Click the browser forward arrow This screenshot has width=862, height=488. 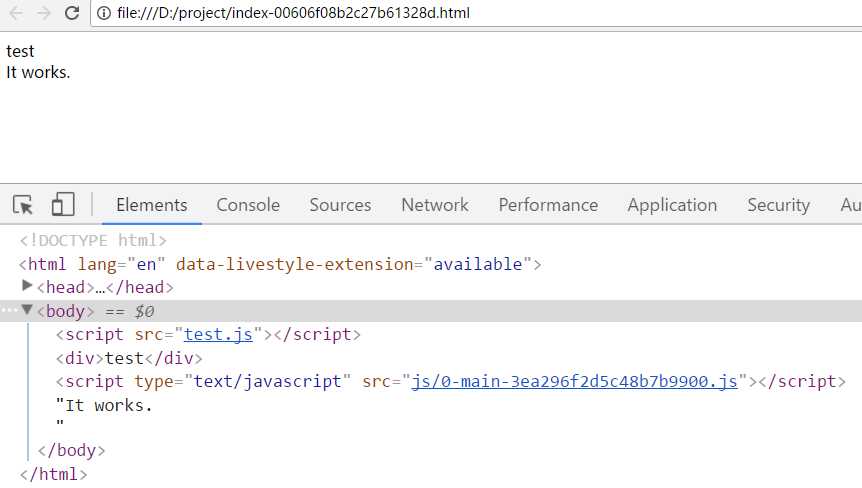[x=44, y=13]
